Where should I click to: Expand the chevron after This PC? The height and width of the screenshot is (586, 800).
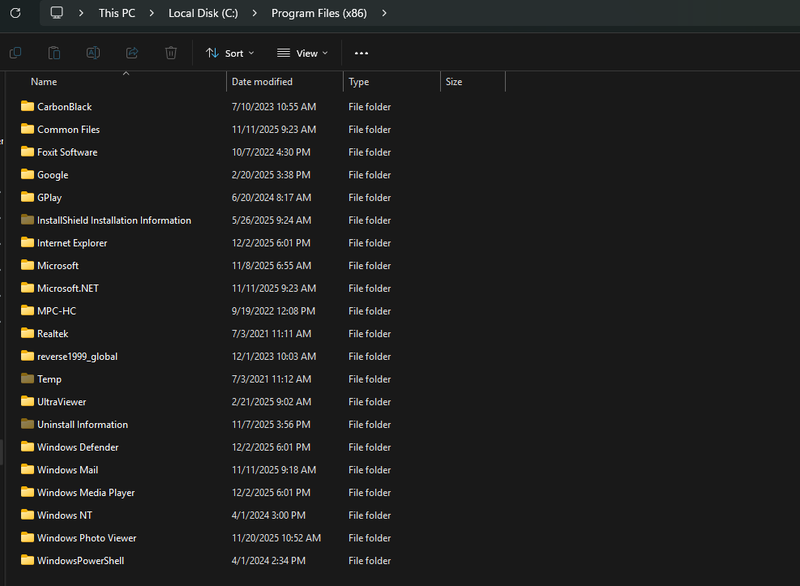pos(152,13)
